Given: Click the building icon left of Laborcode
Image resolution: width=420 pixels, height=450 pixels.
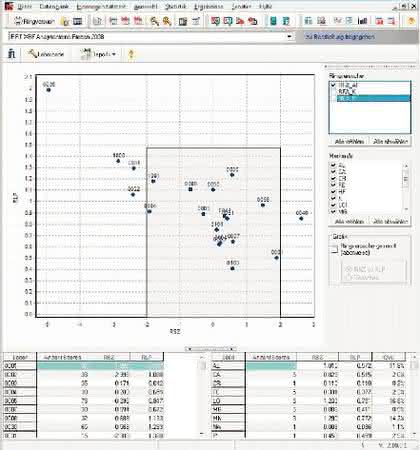Looking at the screenshot, I should click(x=12, y=54).
